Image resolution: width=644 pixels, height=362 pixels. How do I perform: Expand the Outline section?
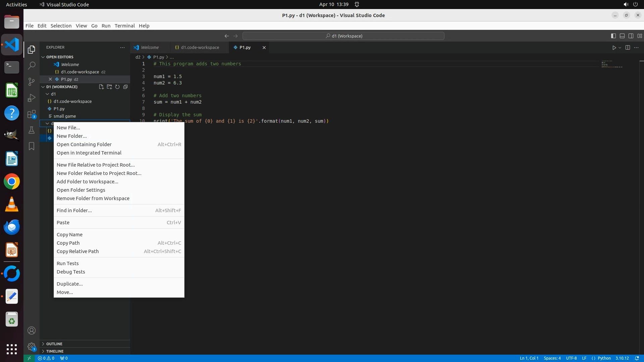(x=54, y=344)
